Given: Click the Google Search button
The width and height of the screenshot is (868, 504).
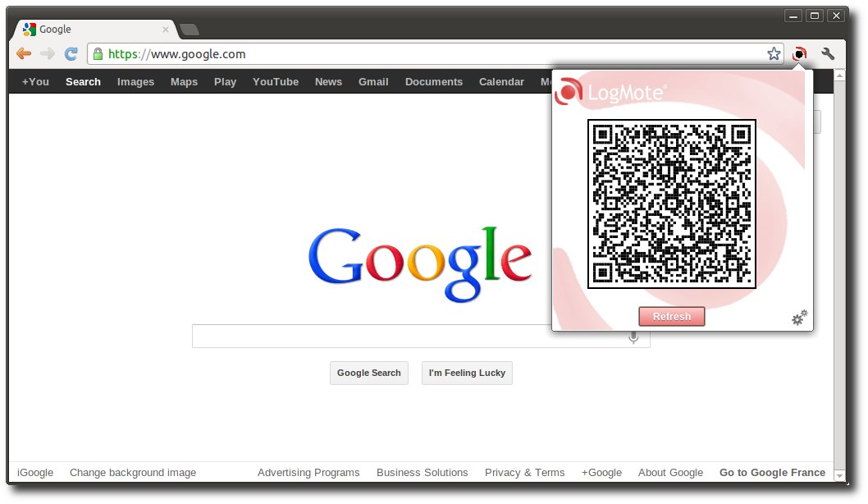Looking at the screenshot, I should [x=368, y=373].
